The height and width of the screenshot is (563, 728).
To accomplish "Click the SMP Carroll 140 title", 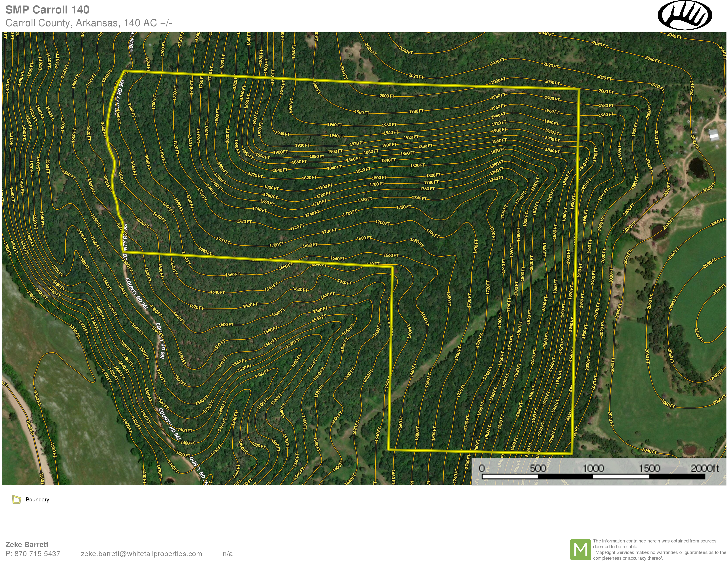I will (x=47, y=10).
